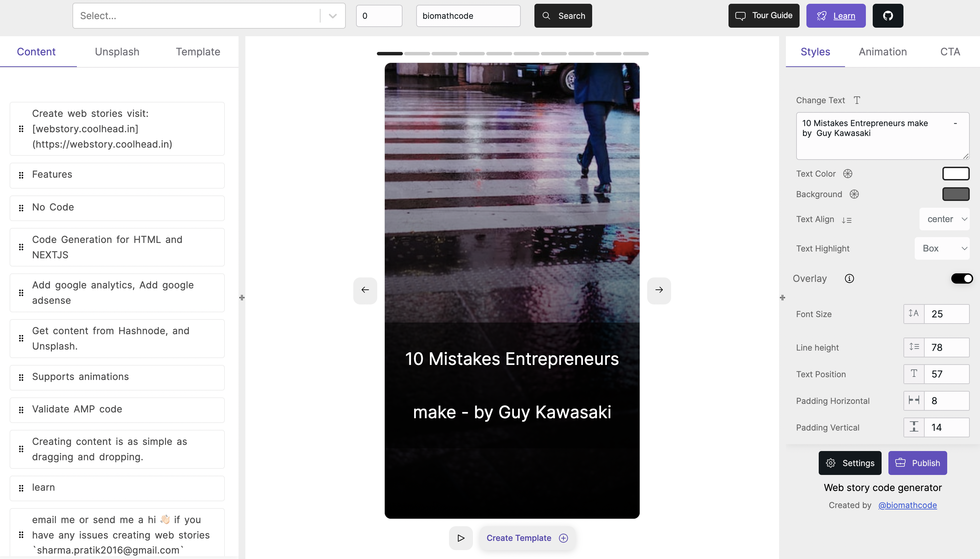Go to the previous story slide
Image resolution: width=980 pixels, height=559 pixels.
(x=365, y=290)
